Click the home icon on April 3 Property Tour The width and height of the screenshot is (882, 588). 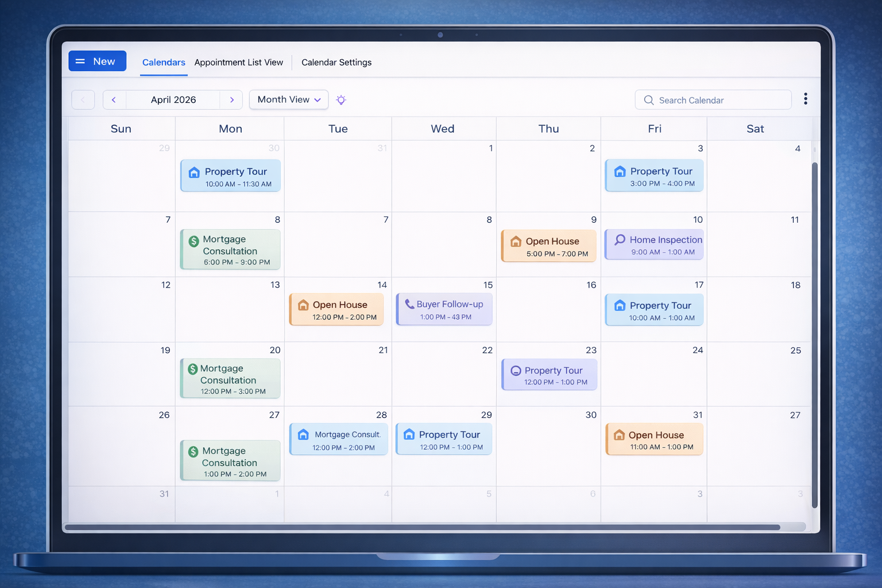(620, 171)
